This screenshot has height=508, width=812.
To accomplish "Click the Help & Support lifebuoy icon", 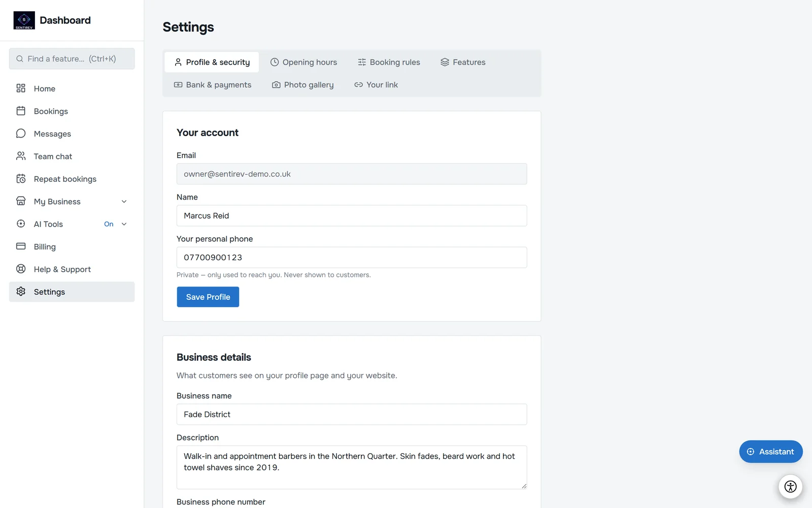I will click(x=21, y=269).
